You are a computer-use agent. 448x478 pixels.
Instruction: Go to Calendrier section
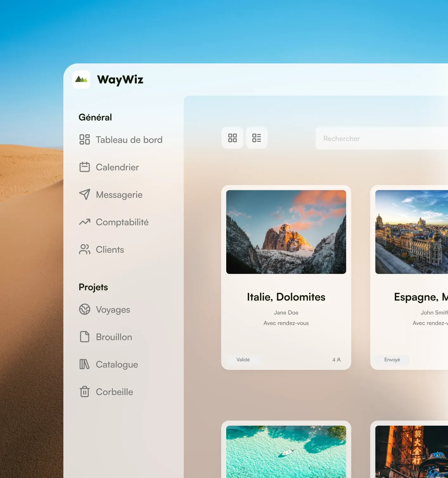pyautogui.click(x=109, y=167)
